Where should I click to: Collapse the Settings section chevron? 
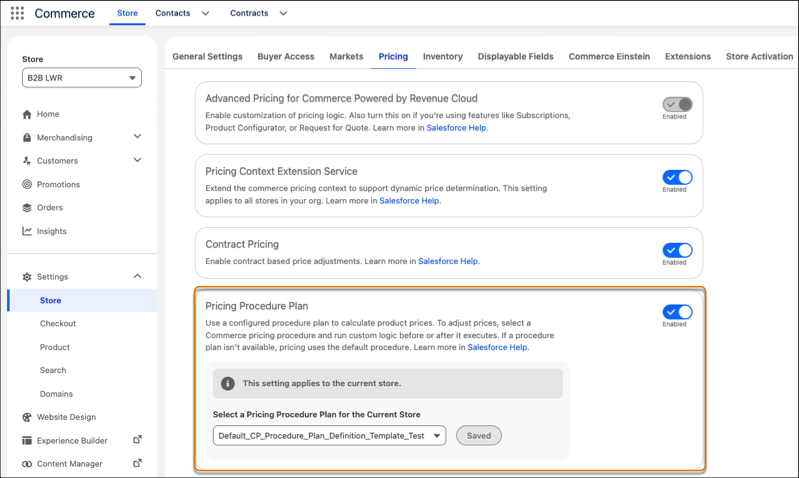137,276
